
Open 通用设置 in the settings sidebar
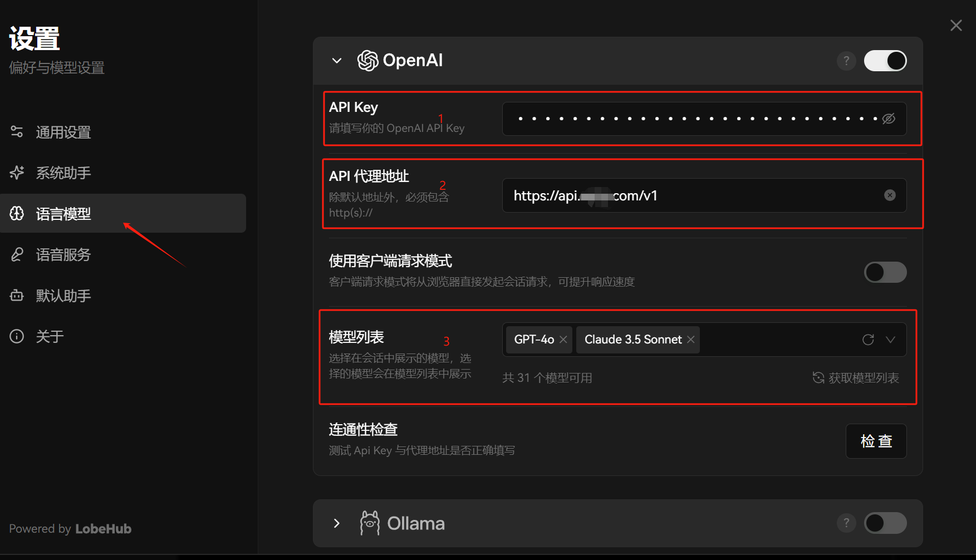tap(123, 132)
